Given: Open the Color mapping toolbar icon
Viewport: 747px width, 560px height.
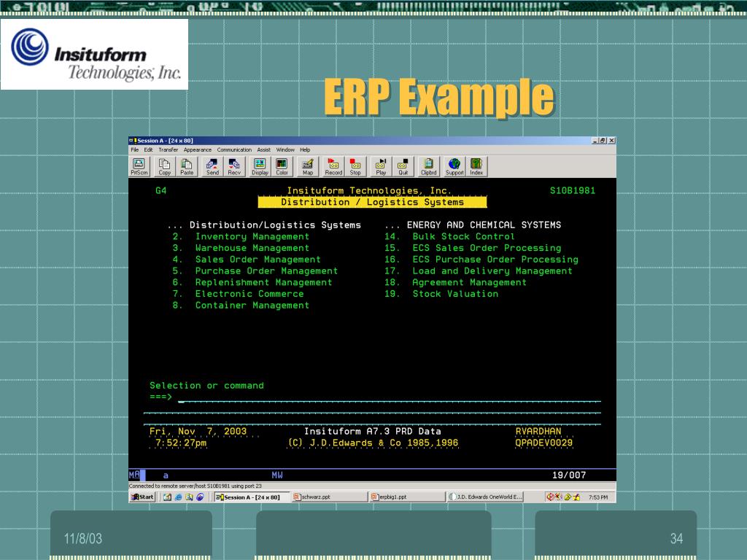Looking at the screenshot, I should (282, 167).
